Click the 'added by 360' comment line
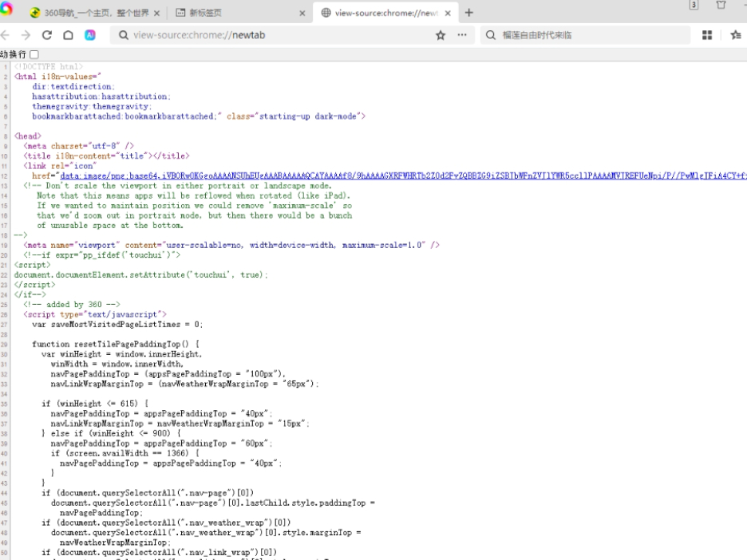747x560 pixels. tap(72, 304)
